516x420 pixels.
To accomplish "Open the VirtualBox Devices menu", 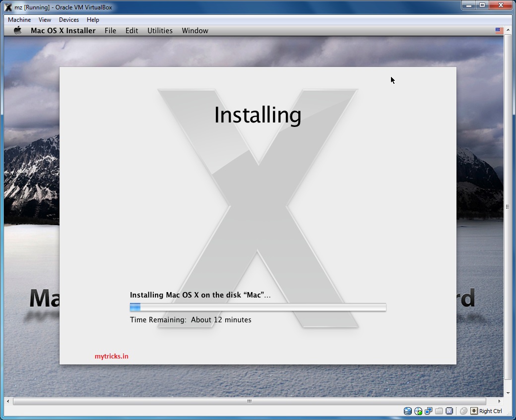I will (69, 20).
